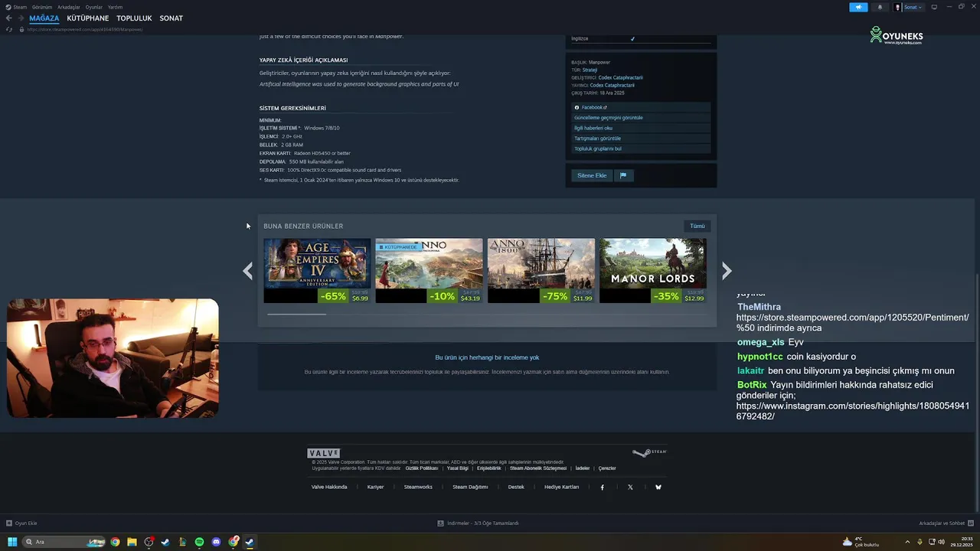Screen dimensions: 980x551
Task: Open Windows Start menu
Action: coord(12,542)
